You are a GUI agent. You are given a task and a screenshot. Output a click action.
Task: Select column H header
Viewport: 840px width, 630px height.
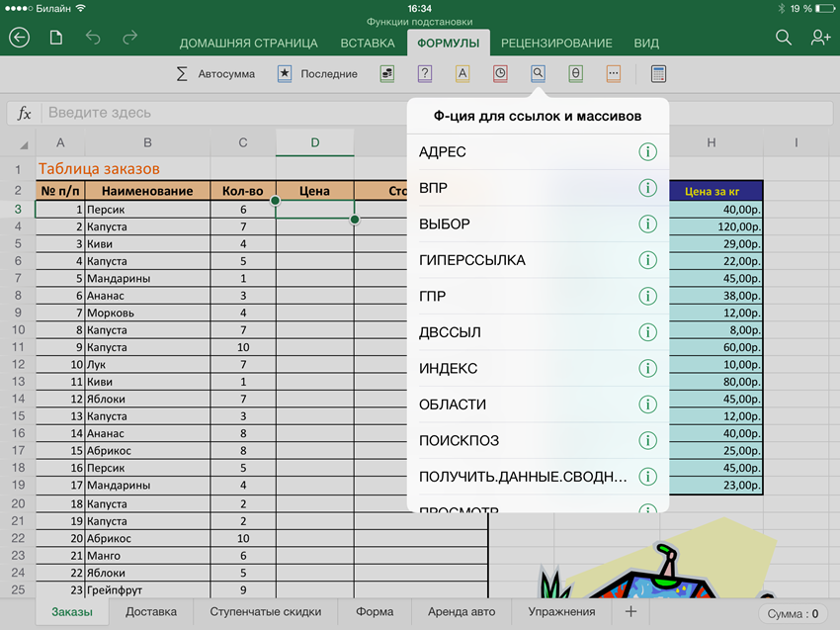(x=711, y=142)
